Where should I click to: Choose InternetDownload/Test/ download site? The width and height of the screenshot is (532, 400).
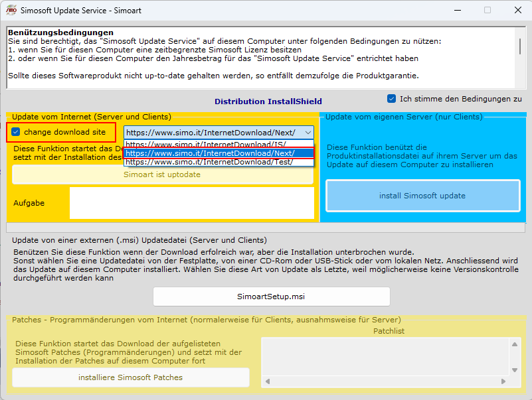pos(209,162)
